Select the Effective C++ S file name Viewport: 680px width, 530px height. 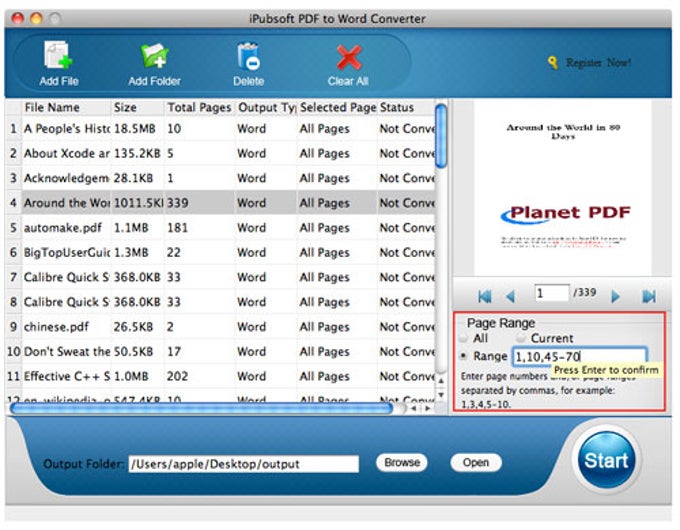click(x=67, y=376)
